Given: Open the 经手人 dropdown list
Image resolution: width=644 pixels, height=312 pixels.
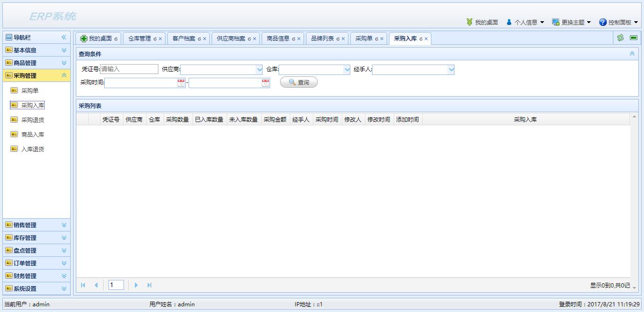Looking at the screenshot, I should coord(451,70).
